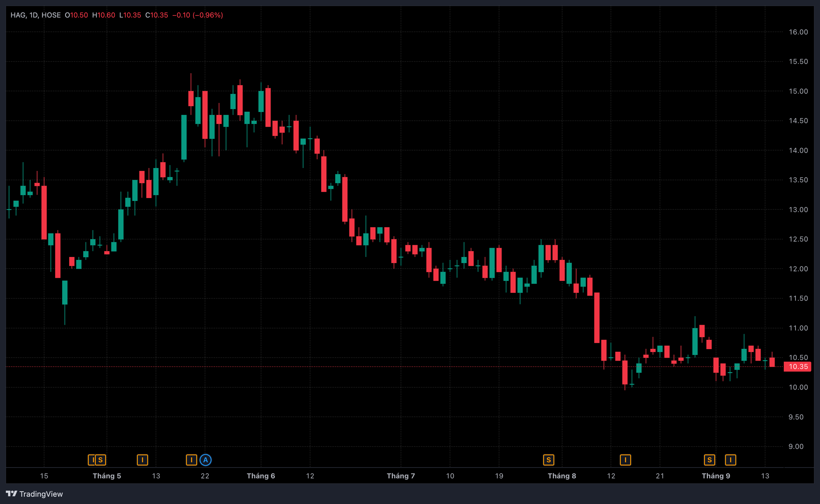Open the S marker left of Tháng 5
The height and width of the screenshot is (504, 820).
pyautogui.click(x=100, y=460)
